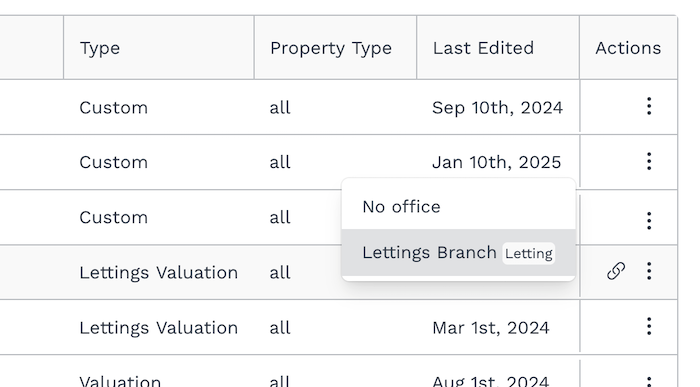Click Lettings Valuation type in Mar 1st row

tap(158, 328)
